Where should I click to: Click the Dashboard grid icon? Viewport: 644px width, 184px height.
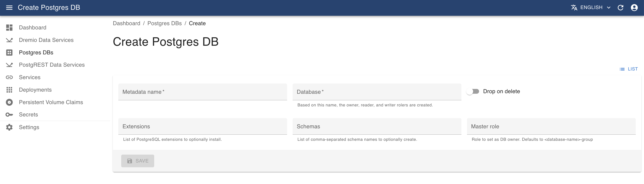pos(9,27)
